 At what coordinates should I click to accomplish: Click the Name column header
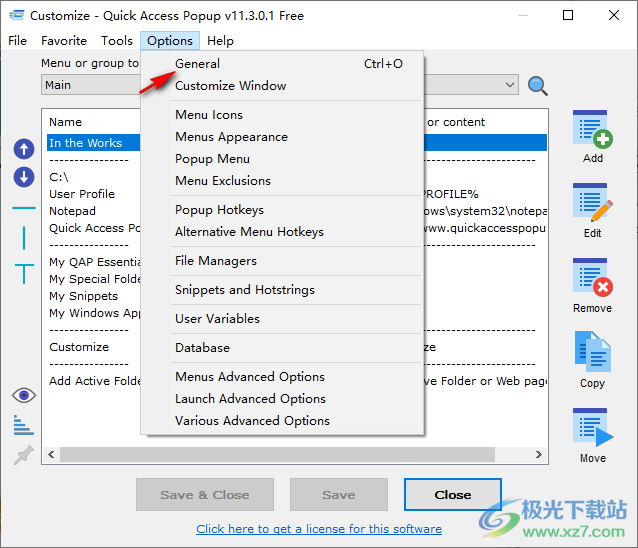click(66, 122)
